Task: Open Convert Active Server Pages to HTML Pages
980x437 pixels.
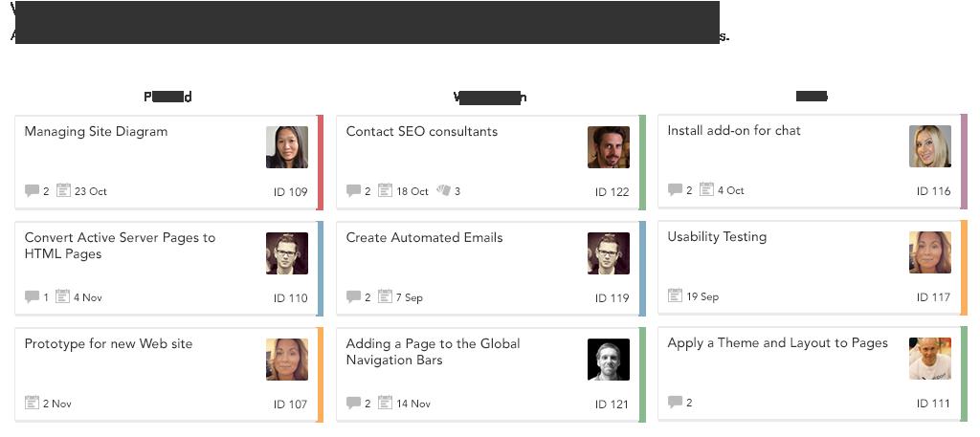Action: 120,246
